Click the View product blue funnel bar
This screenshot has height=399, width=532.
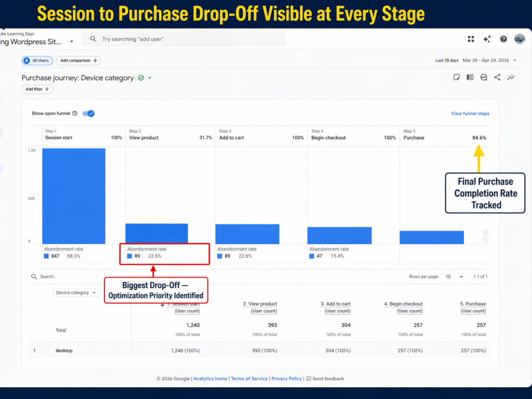(156, 234)
